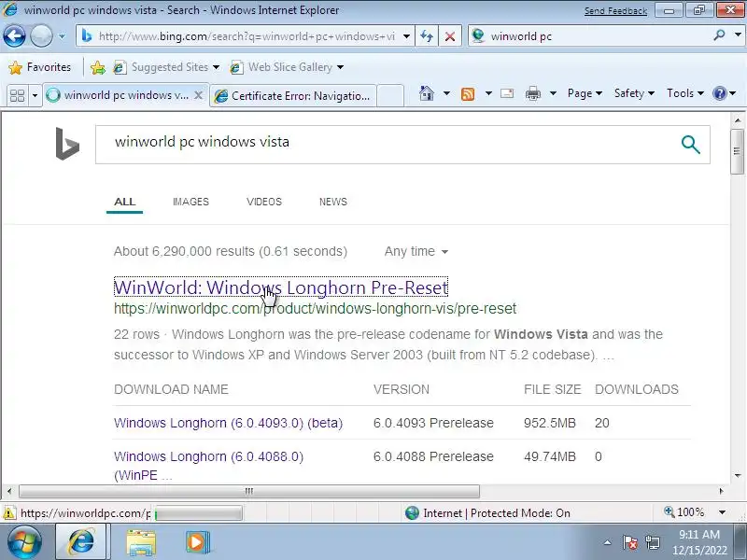Click the vertical scrollbar down arrow
The image size is (747, 560).
tap(738, 475)
